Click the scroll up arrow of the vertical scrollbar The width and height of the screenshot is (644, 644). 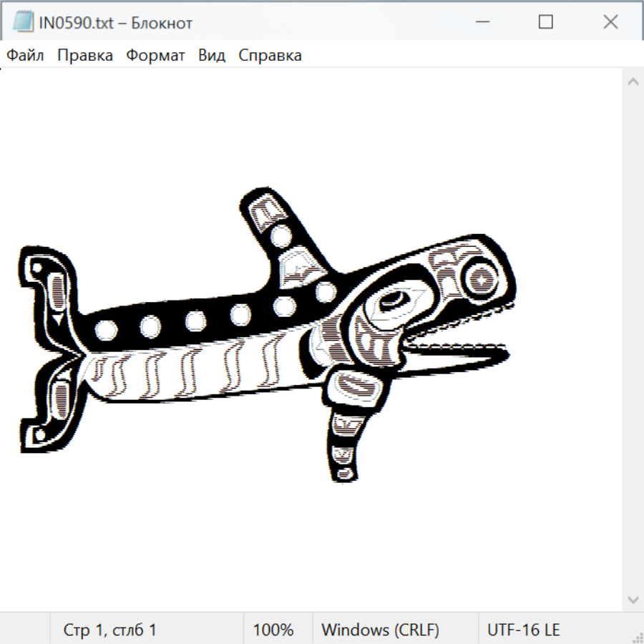coord(633,82)
